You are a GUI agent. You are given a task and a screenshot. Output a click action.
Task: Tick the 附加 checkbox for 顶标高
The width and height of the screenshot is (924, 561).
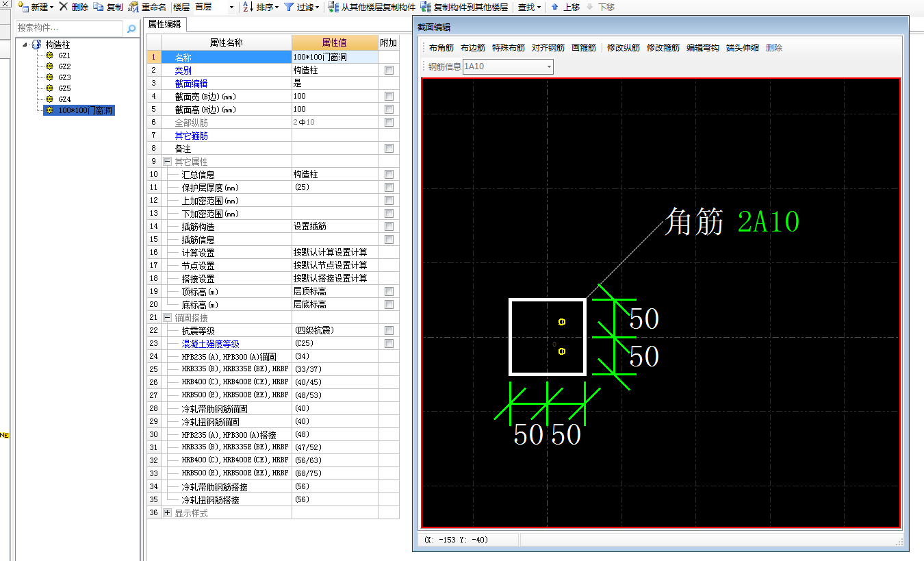coord(389,292)
